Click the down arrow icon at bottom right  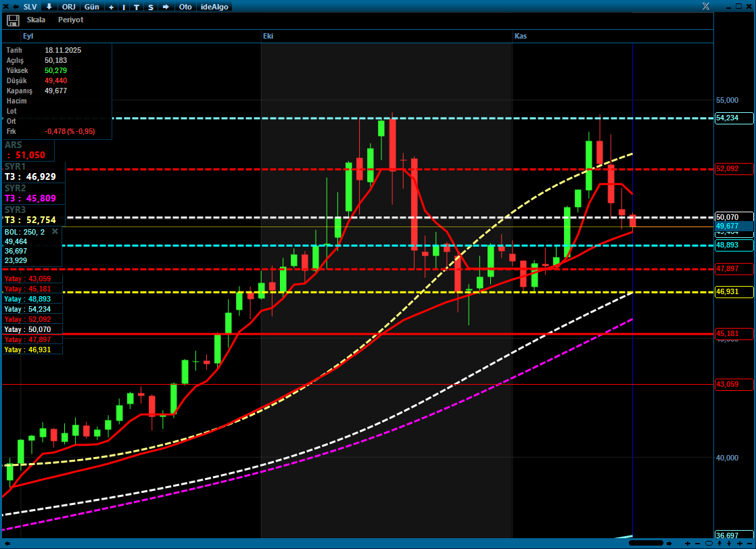[729, 544]
